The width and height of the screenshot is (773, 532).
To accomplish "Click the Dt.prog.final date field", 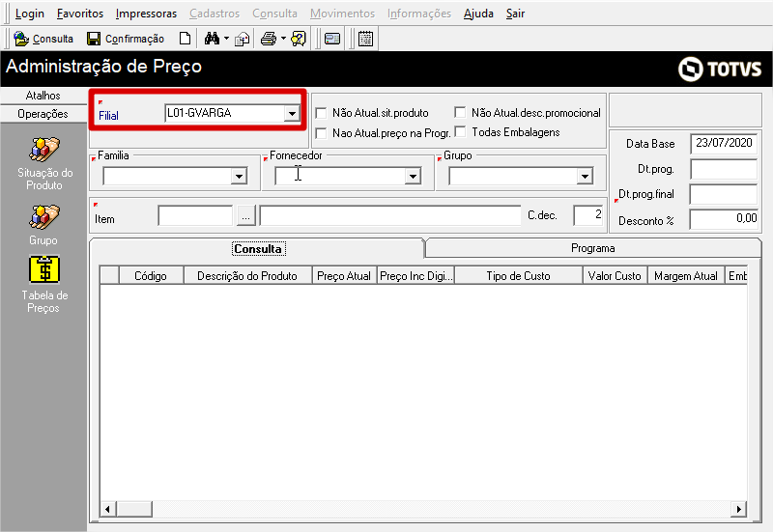I will pos(724,194).
